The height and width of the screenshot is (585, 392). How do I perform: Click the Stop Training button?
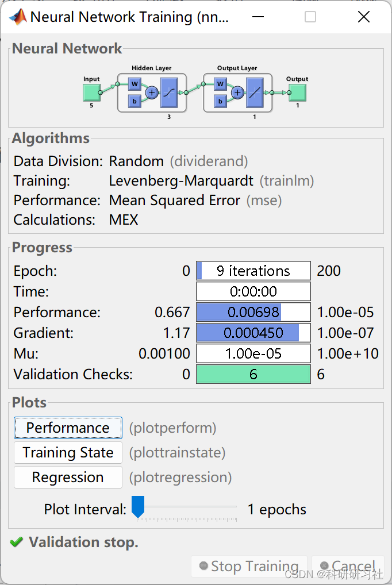[x=249, y=566]
